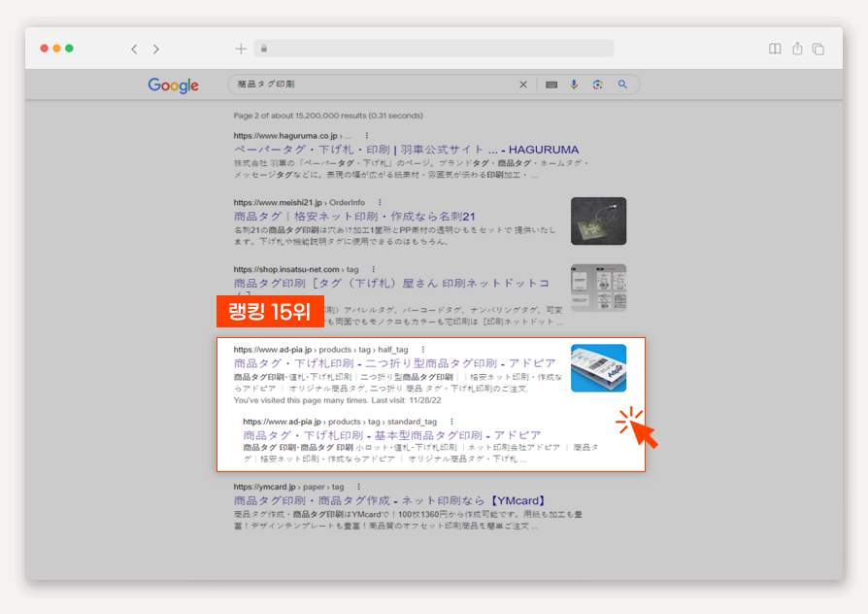Submit search with magnifying glass icon
The image size is (868, 614).
pyautogui.click(x=622, y=85)
